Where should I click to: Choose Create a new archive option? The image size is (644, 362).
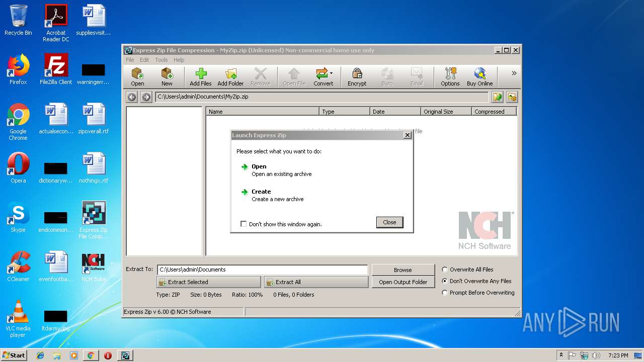pyautogui.click(x=272, y=195)
